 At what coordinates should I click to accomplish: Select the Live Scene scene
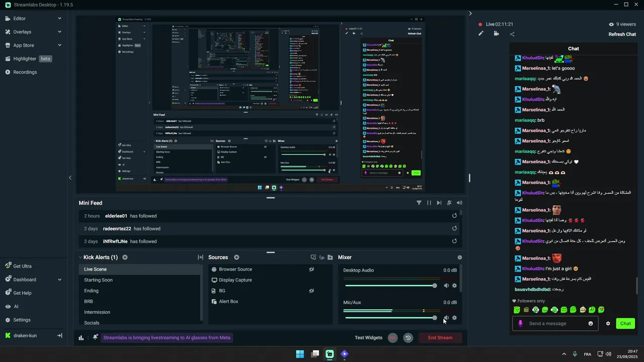140,269
